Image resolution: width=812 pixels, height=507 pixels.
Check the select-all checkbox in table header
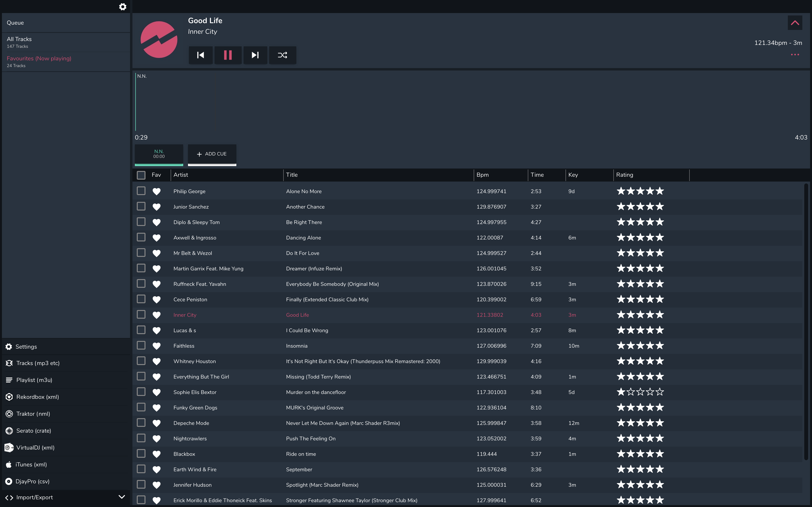coord(141,175)
